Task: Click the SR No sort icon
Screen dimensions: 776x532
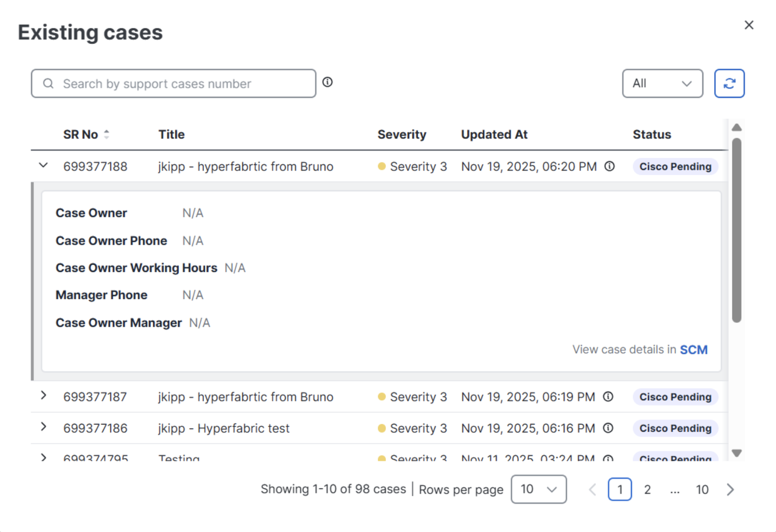Action: (x=106, y=134)
